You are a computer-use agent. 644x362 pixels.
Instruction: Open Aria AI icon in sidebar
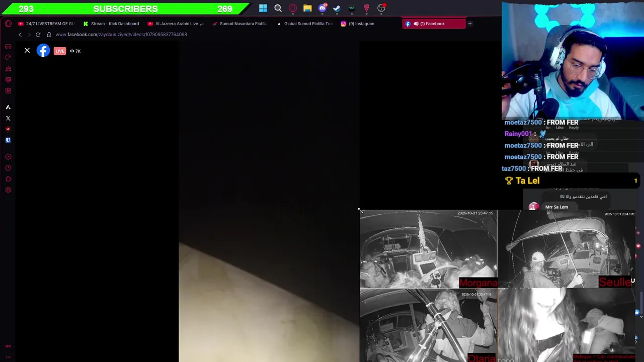pyautogui.click(x=8, y=107)
